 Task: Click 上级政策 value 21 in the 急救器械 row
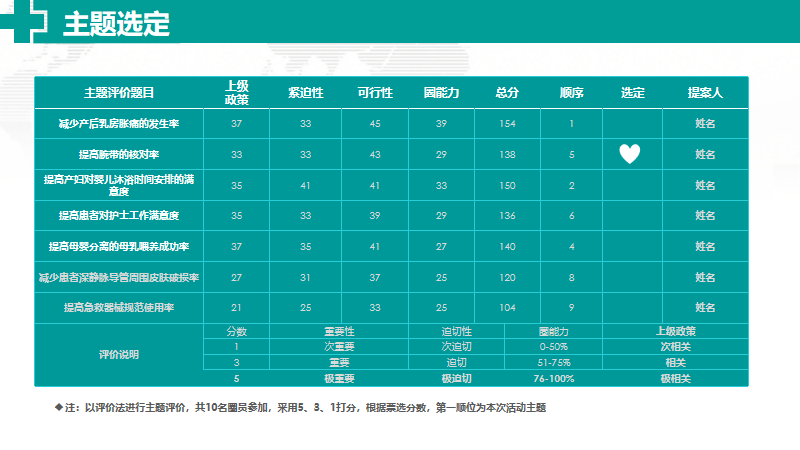(x=236, y=308)
